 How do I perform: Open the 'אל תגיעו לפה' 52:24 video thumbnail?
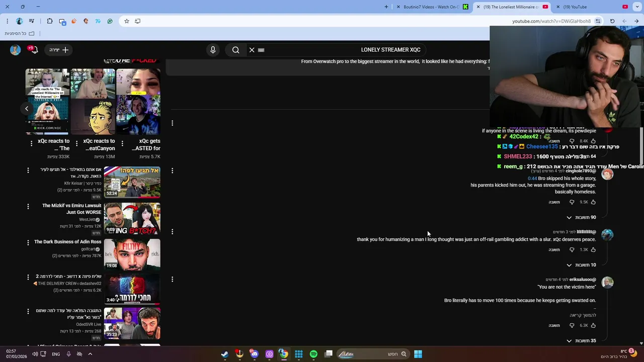coord(132,182)
